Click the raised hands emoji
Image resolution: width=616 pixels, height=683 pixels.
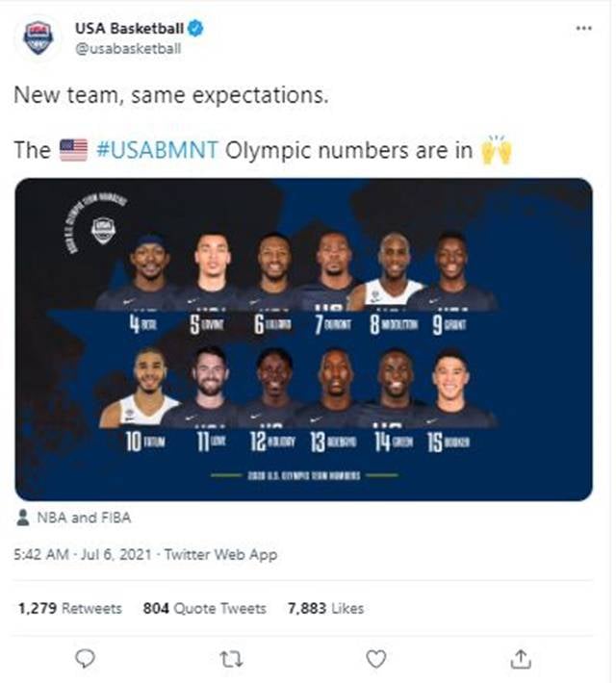point(496,149)
